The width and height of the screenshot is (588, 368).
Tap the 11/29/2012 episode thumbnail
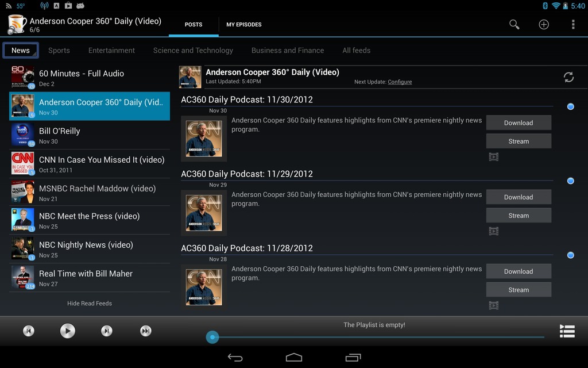[204, 213]
